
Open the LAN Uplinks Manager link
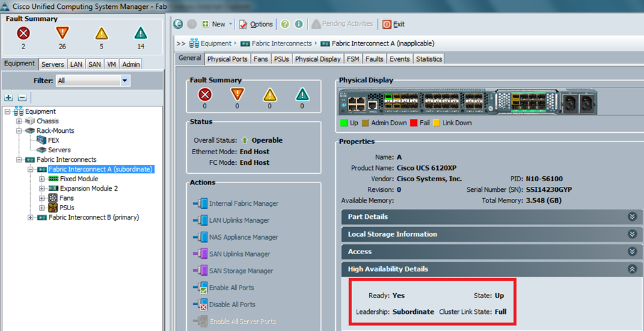pyautogui.click(x=239, y=220)
